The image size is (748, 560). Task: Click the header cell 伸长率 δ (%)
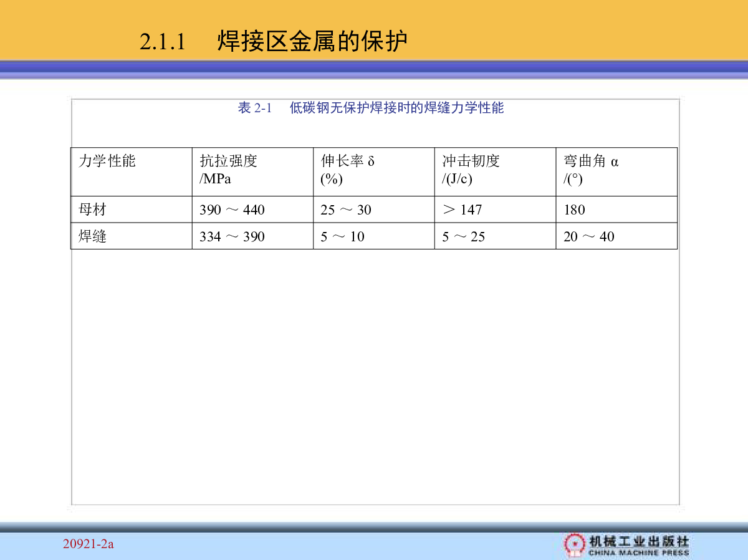click(x=374, y=172)
